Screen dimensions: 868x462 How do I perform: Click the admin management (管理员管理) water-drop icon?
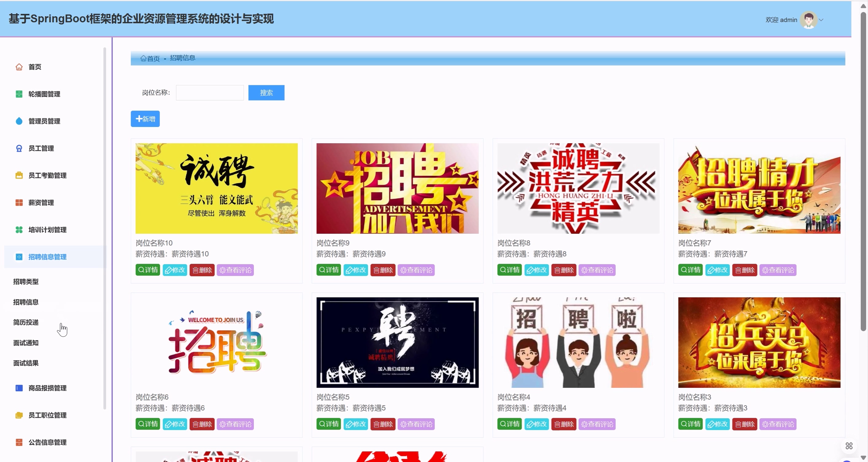pyautogui.click(x=19, y=121)
